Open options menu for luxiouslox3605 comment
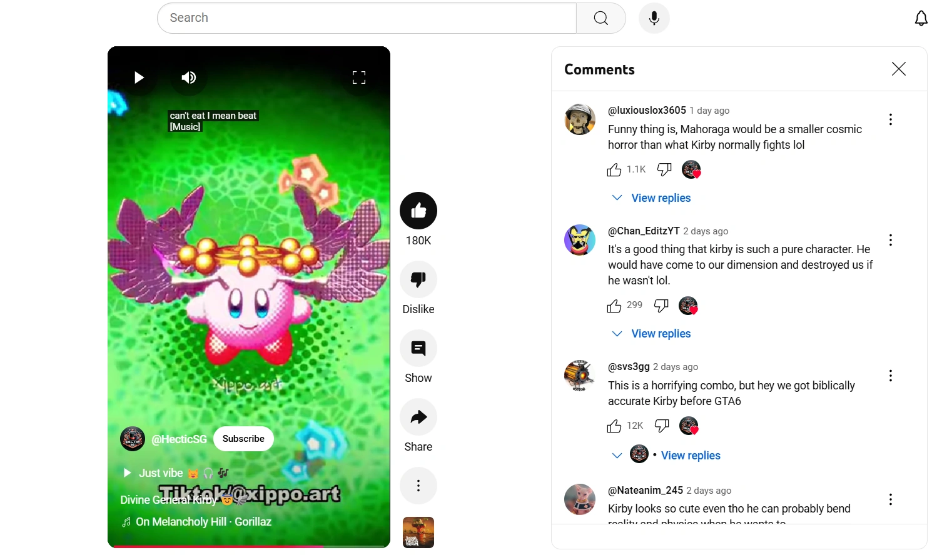 click(x=891, y=119)
